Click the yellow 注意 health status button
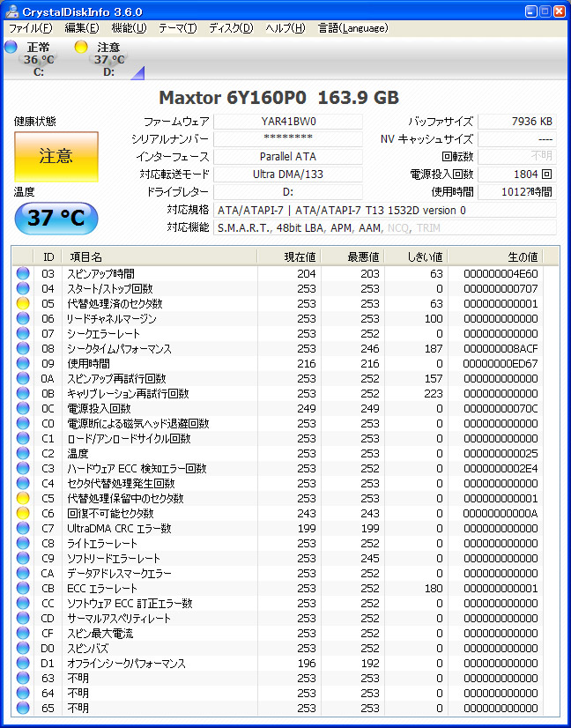 (x=56, y=157)
